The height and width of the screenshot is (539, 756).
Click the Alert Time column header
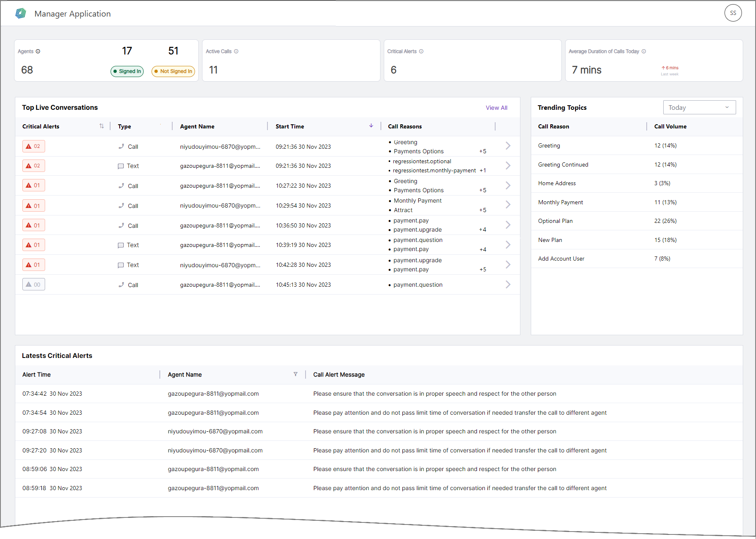[36, 375]
